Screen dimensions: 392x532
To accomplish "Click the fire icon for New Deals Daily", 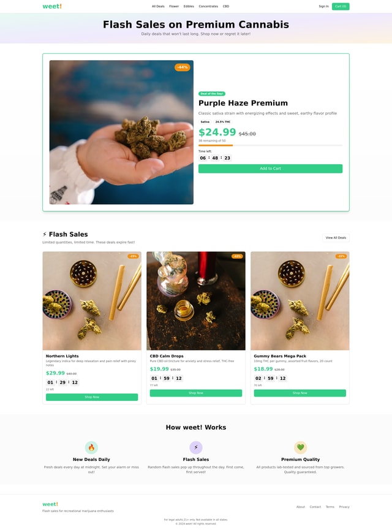I will coord(91,447).
